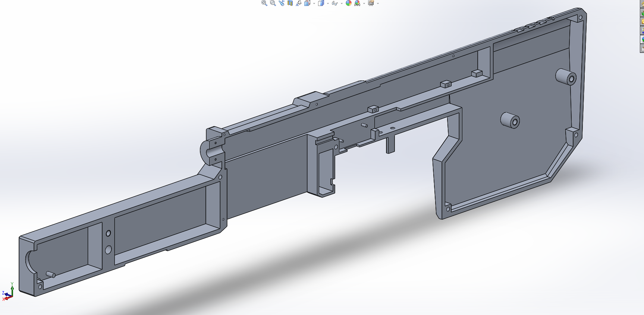
Task: Toggle the Section View tool
Action: pyautogui.click(x=290, y=3)
